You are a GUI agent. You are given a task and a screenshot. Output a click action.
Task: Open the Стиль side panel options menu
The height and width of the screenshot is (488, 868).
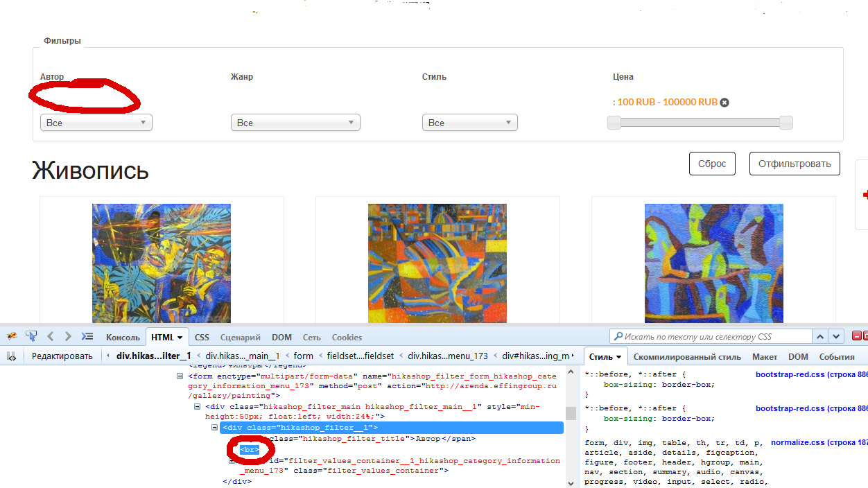point(618,357)
